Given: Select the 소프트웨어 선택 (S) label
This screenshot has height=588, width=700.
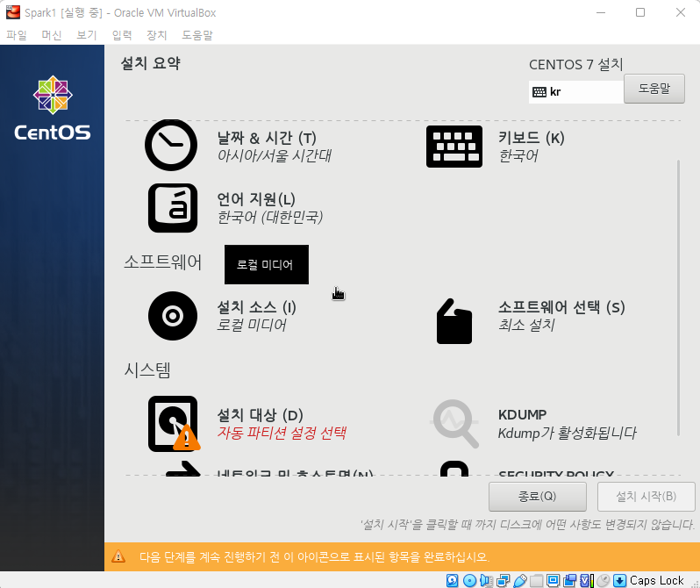Looking at the screenshot, I should point(561,307).
